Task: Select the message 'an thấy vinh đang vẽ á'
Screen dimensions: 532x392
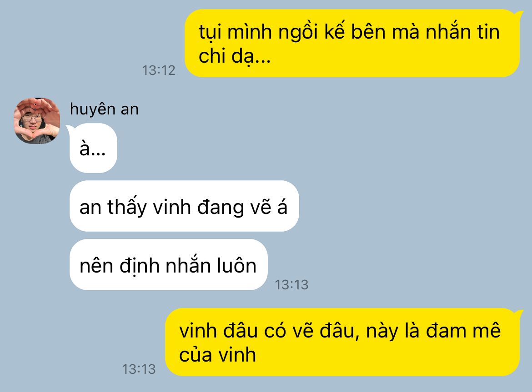Action: pos(184,206)
